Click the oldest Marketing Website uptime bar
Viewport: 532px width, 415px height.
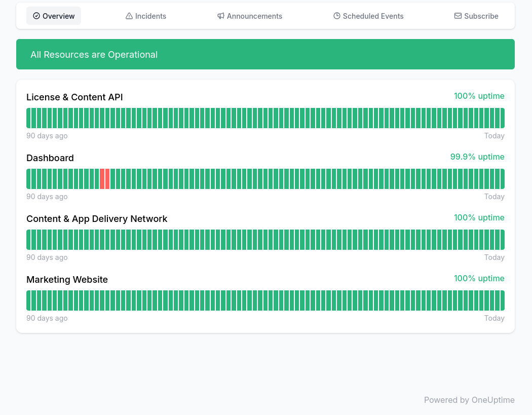tap(29, 300)
